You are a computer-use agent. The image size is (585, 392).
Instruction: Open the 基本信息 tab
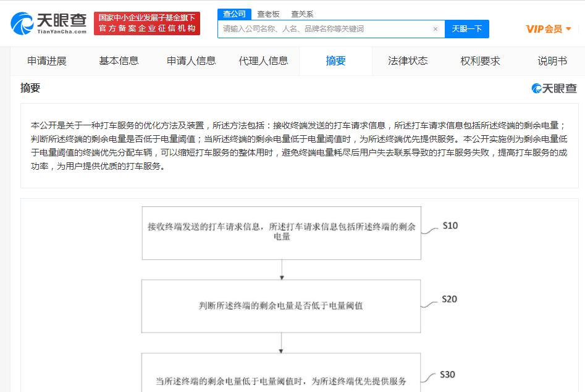click(119, 60)
